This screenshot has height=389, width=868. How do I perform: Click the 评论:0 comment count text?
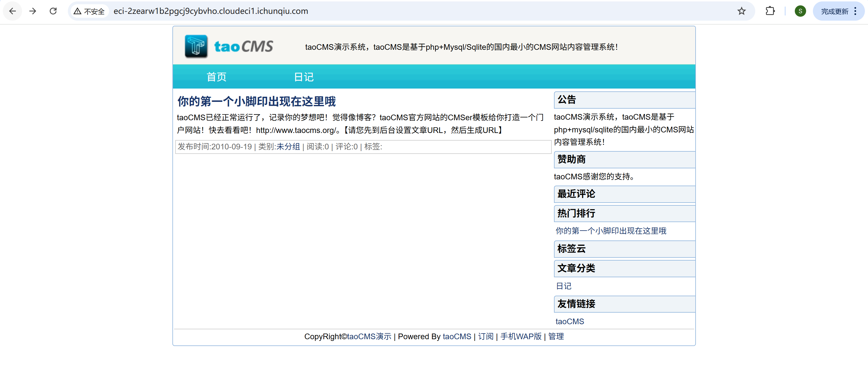[x=347, y=147]
